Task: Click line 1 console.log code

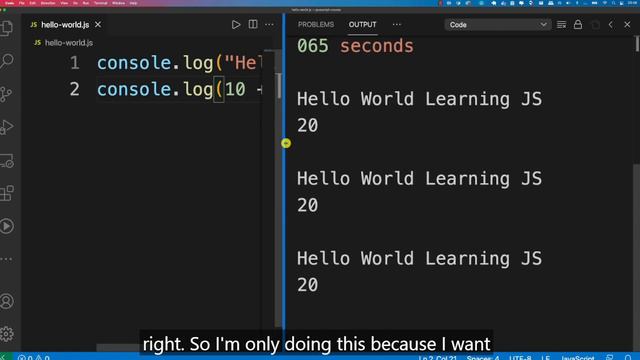Action: point(179,63)
